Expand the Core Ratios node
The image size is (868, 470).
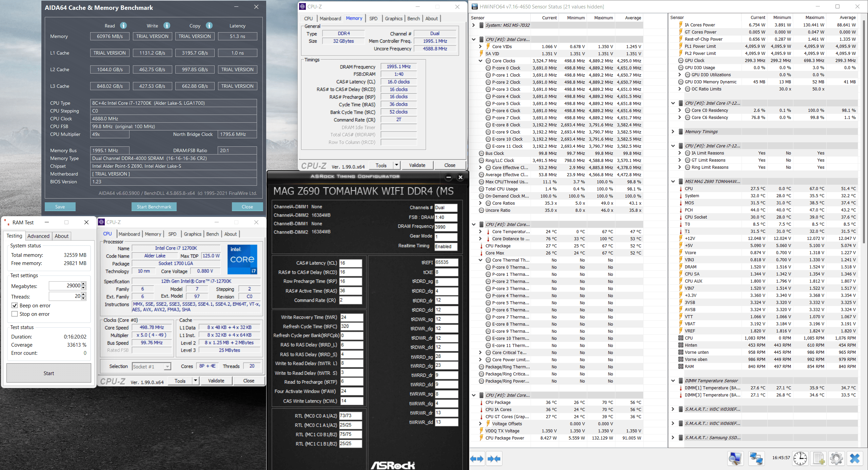coord(480,203)
